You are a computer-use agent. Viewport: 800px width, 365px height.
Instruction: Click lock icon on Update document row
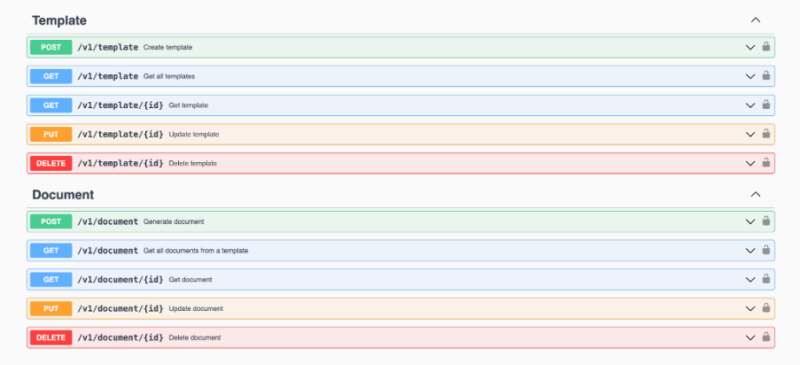click(766, 308)
